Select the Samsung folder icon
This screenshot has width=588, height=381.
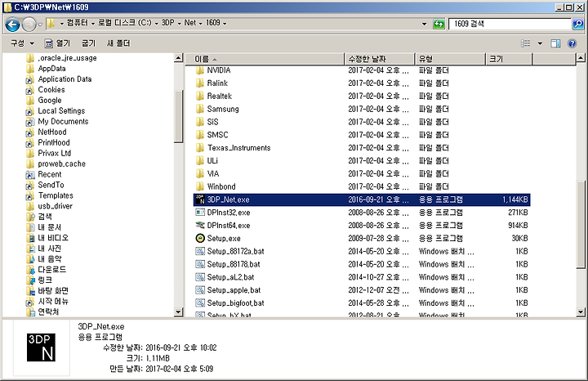[200, 109]
